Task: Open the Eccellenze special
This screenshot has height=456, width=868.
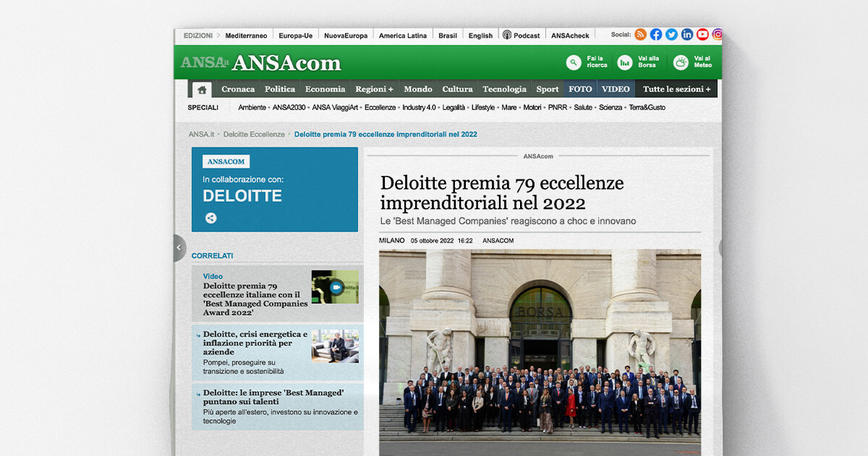Action: click(x=380, y=107)
